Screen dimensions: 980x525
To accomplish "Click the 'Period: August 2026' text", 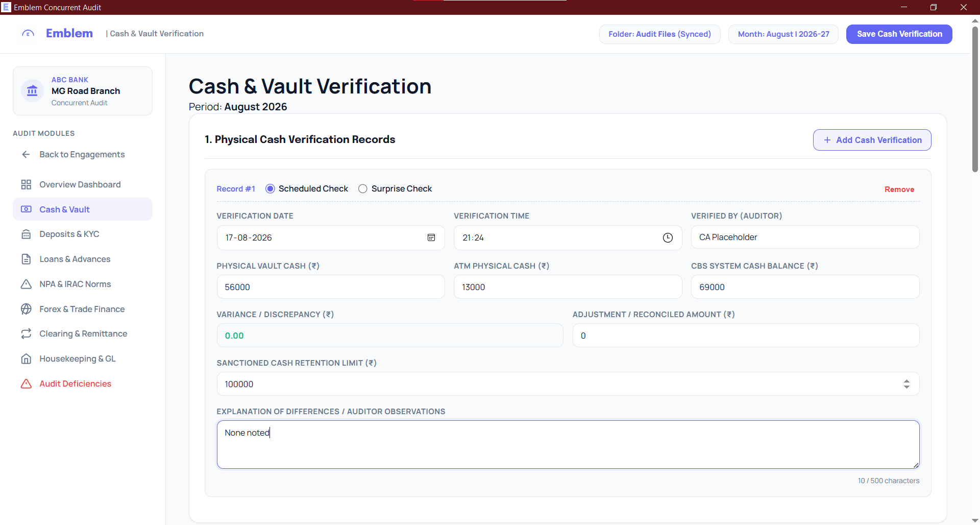I will point(238,107).
